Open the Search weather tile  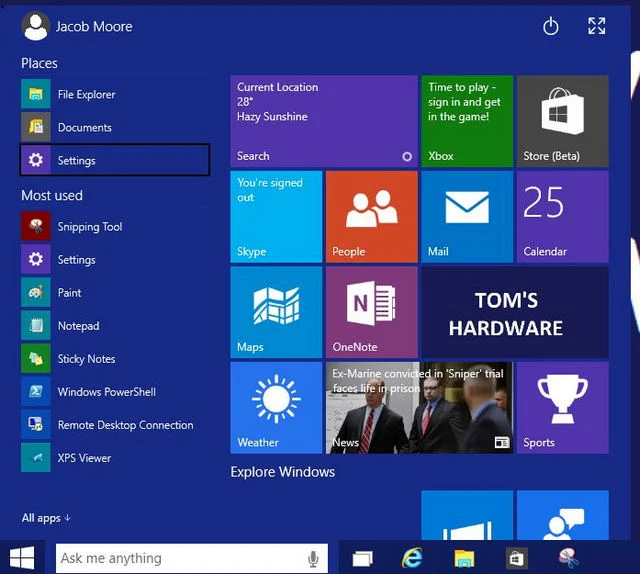coord(324,121)
